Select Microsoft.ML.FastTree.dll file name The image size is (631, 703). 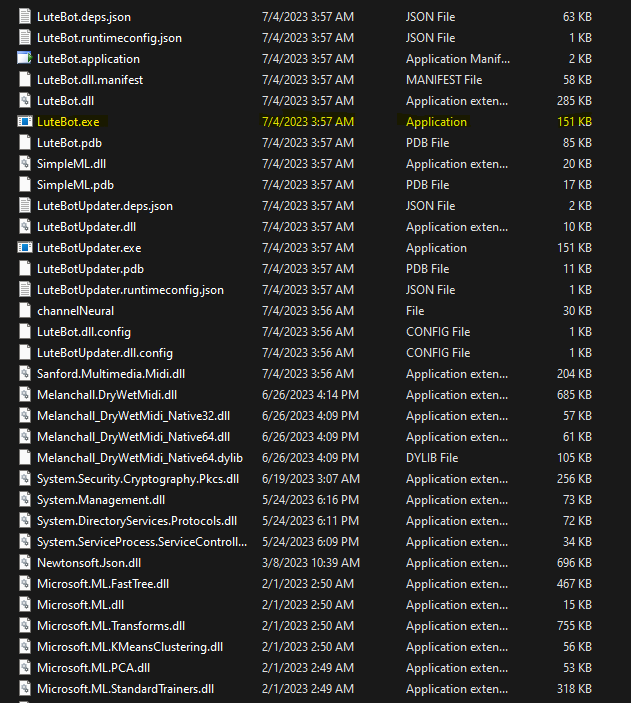pyautogui.click(x=103, y=584)
